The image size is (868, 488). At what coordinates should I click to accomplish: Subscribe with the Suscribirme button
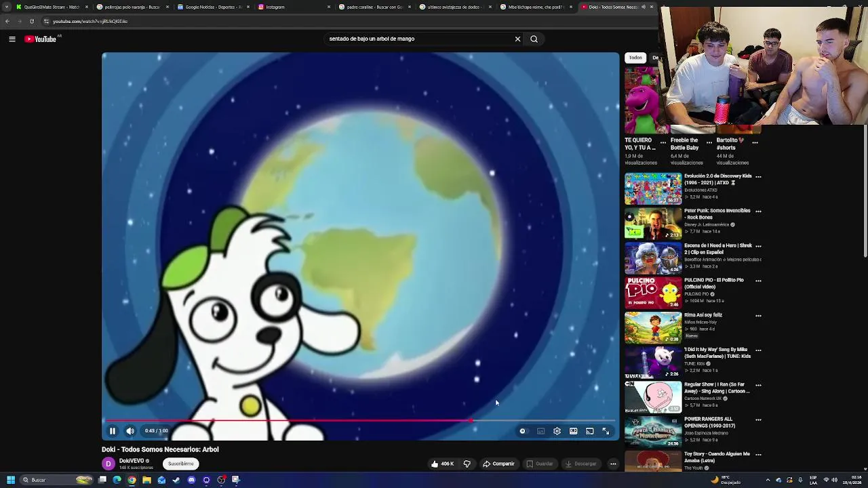coord(181,464)
